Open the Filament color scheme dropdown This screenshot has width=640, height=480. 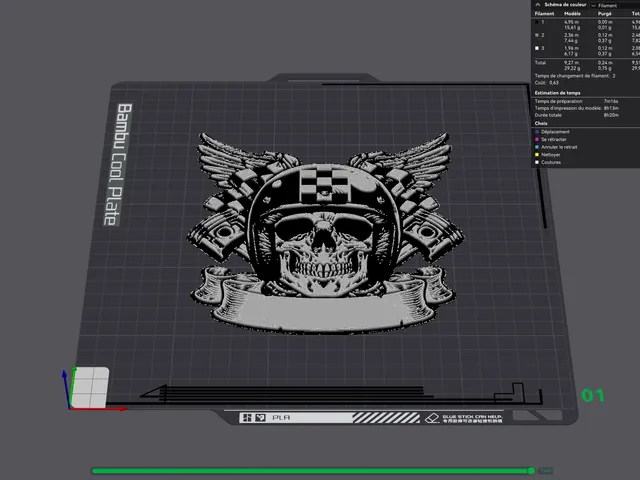[x=615, y=5]
